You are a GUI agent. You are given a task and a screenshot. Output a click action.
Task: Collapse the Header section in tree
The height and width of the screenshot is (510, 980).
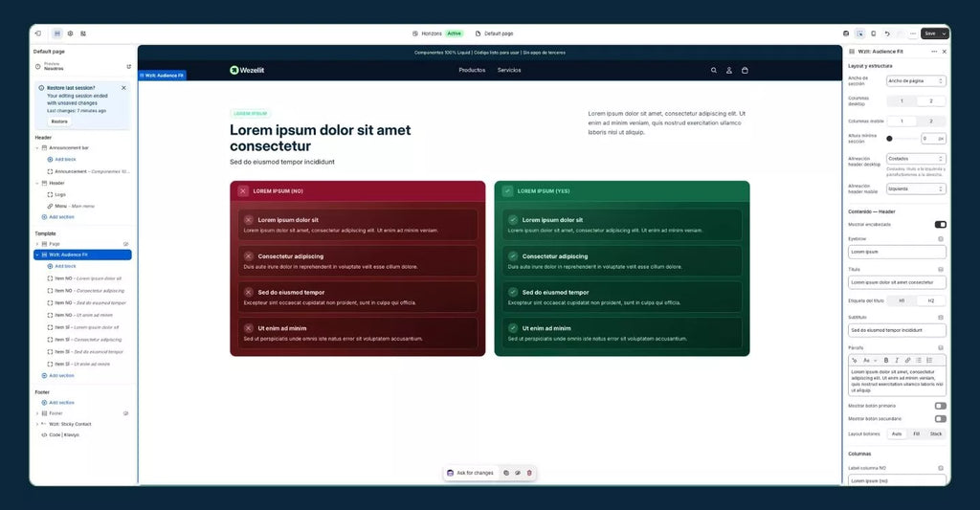37,183
